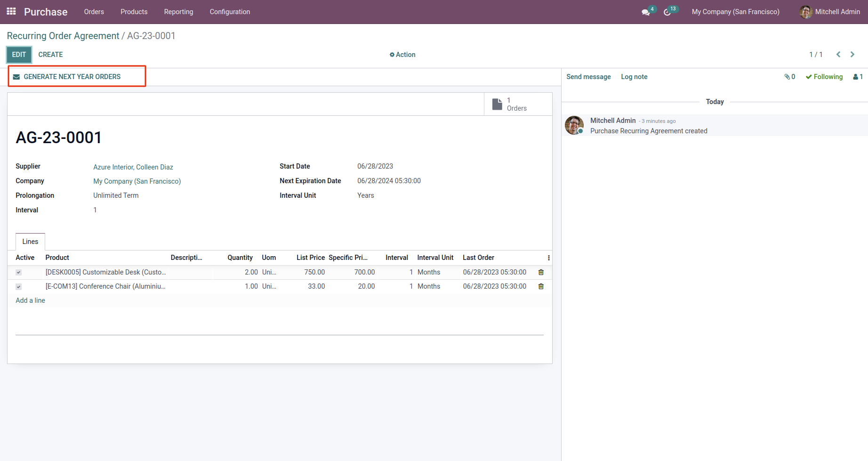Open the 1 Orders stat button

(x=517, y=104)
